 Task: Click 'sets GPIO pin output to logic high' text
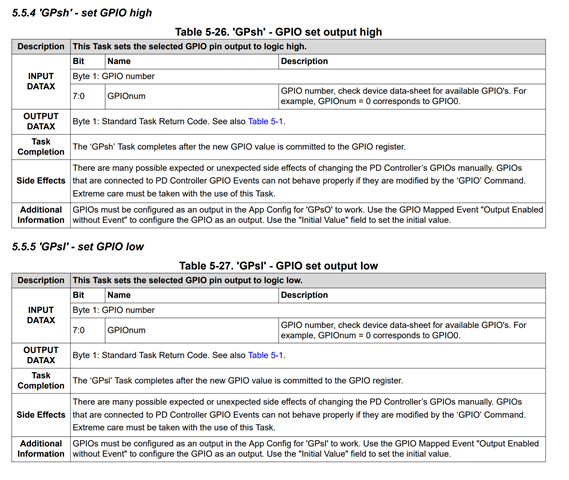pyautogui.click(x=189, y=47)
